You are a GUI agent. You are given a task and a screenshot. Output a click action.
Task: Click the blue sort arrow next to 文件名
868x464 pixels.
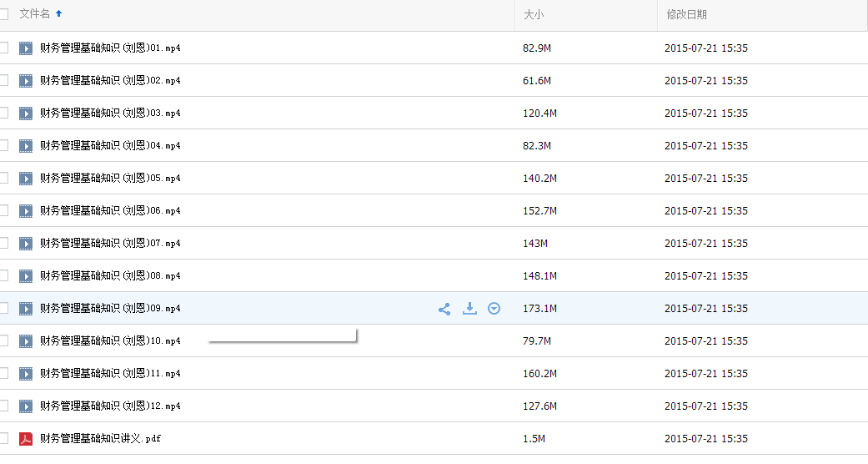pos(58,13)
